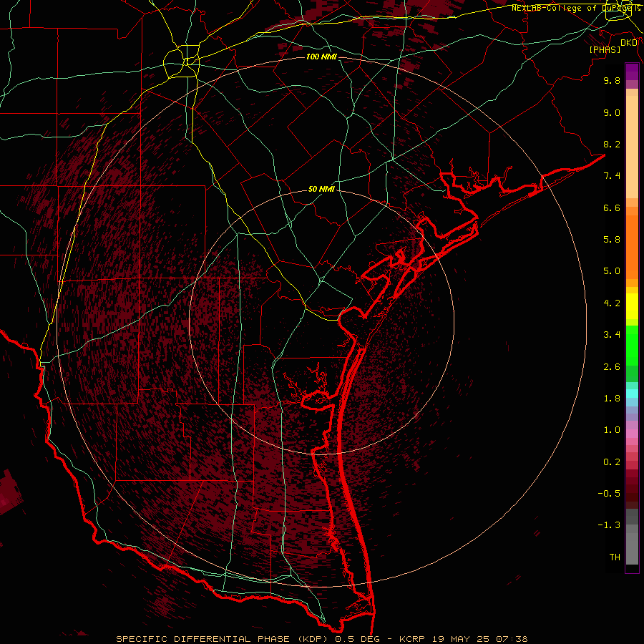Pick the dark maroon band on the color bar
644x644 pixels.
point(632,489)
